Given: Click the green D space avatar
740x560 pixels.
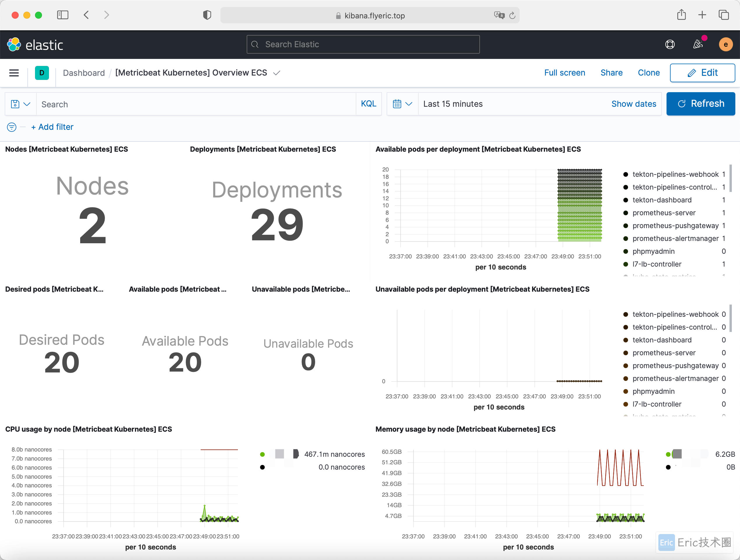Looking at the screenshot, I should [x=42, y=73].
